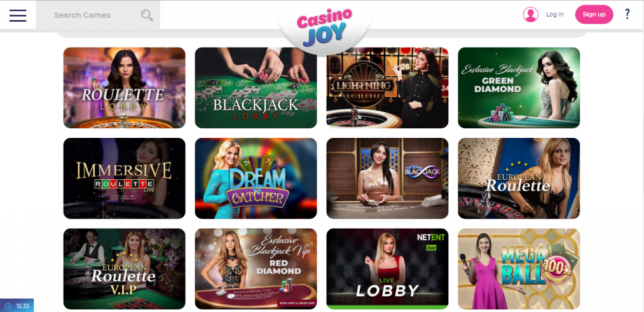This screenshot has width=644, height=312.
Task: Open the Blackjack Lobby game tile
Action: [x=256, y=88]
